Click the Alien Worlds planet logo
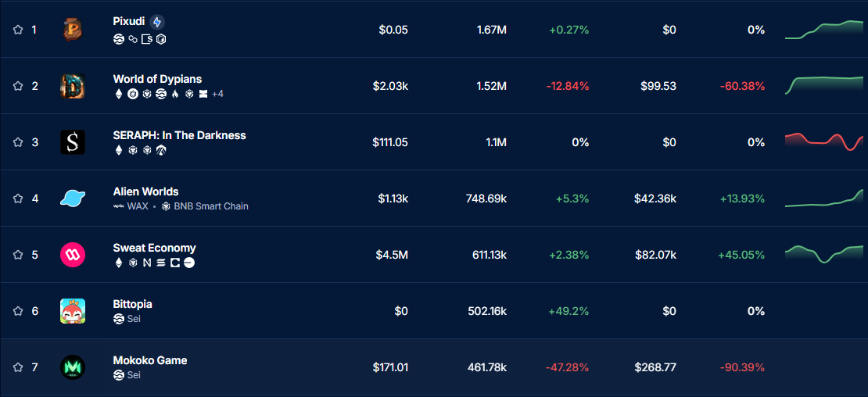 [73, 198]
